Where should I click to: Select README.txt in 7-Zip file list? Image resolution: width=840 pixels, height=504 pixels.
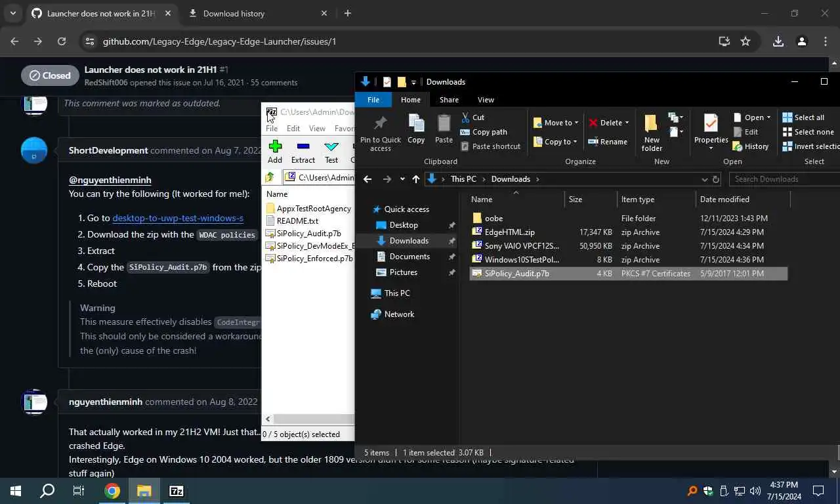click(x=297, y=221)
